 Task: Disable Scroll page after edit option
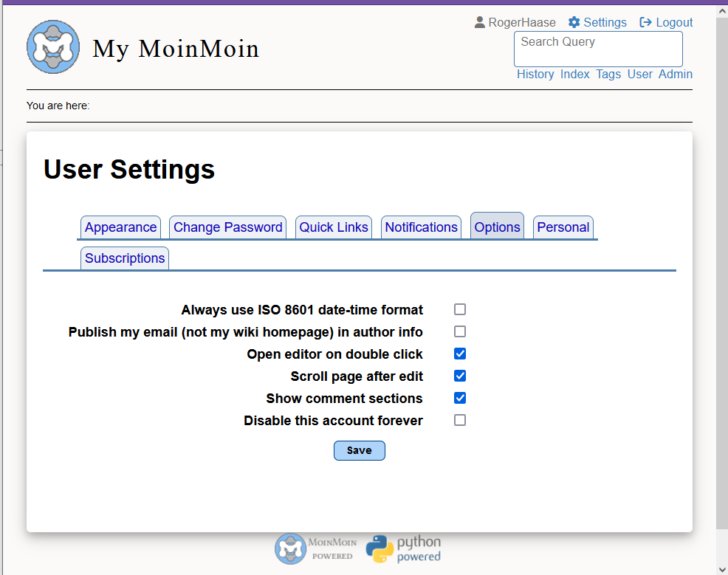(x=460, y=376)
